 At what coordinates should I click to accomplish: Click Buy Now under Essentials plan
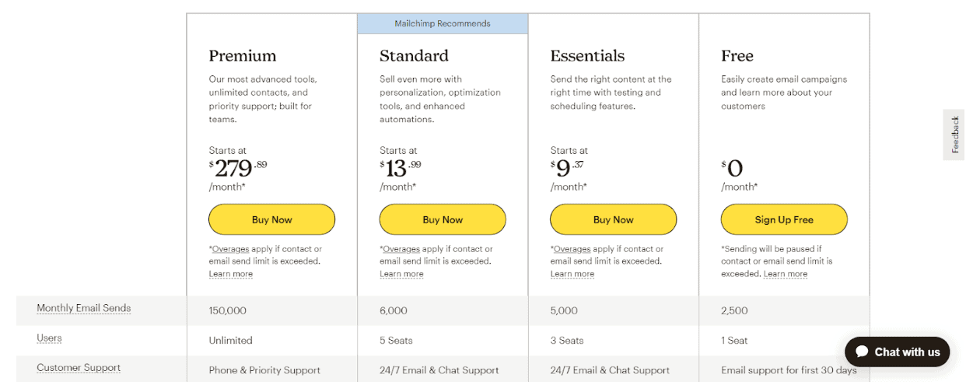click(x=613, y=219)
